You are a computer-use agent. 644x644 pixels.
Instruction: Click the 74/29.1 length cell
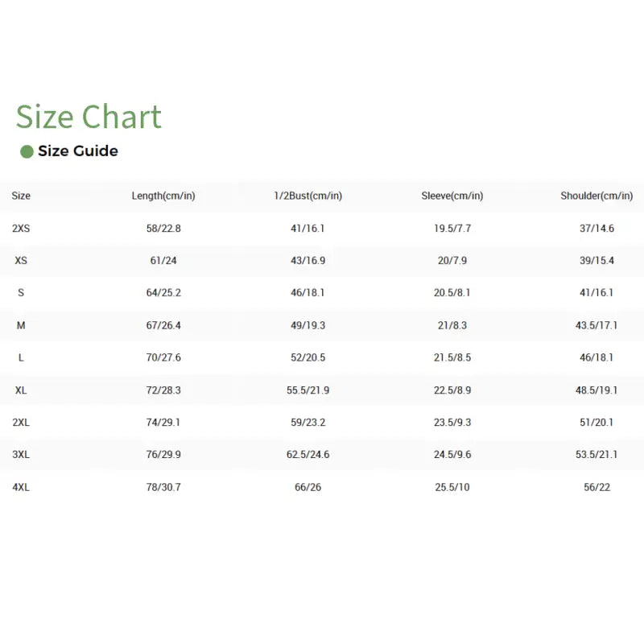(x=163, y=422)
